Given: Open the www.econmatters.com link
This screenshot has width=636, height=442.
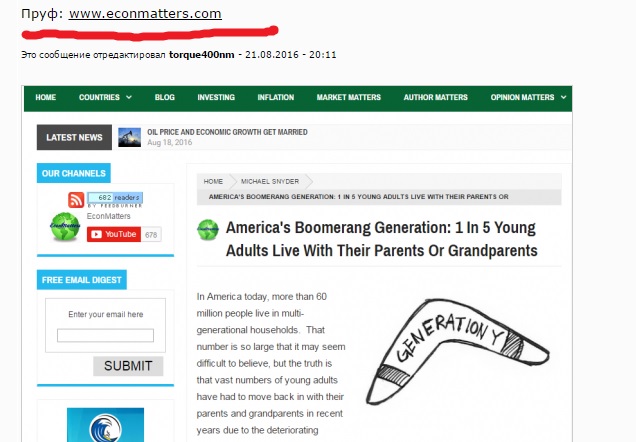Looking at the screenshot, I should pos(145,13).
